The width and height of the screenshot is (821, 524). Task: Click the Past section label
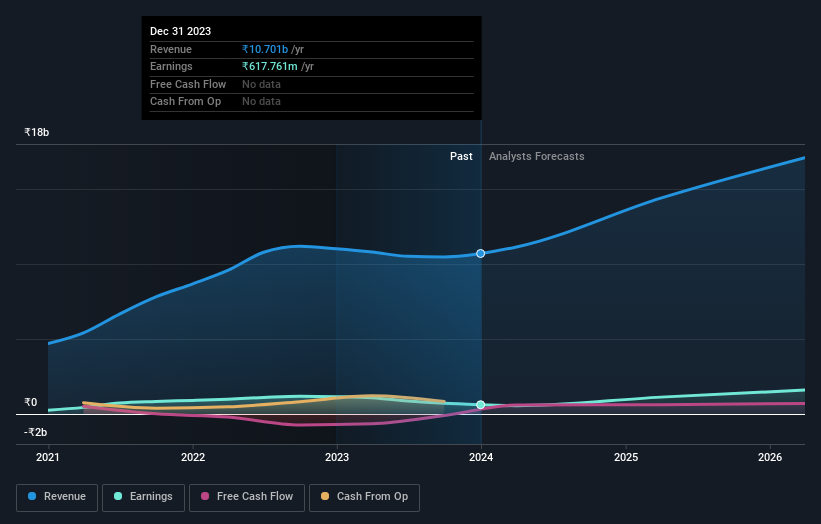point(461,156)
